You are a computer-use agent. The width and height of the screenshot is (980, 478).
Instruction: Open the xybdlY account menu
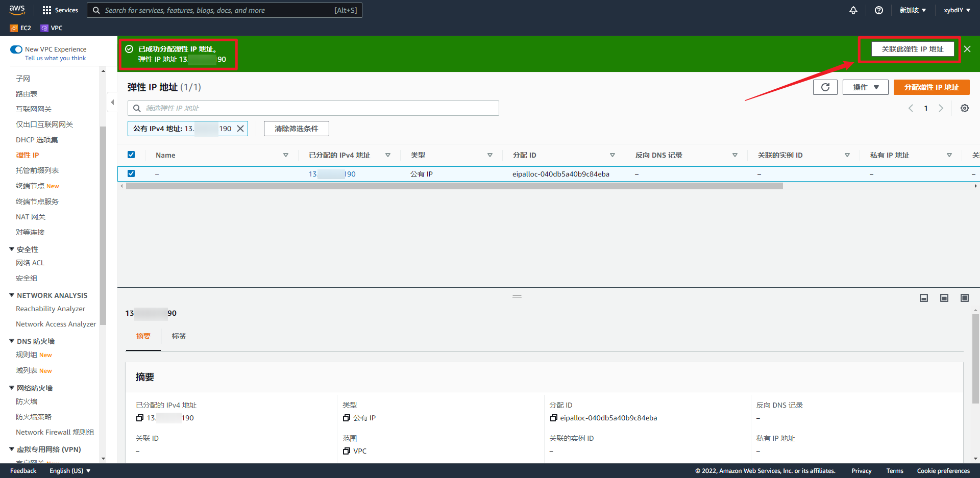(957, 10)
